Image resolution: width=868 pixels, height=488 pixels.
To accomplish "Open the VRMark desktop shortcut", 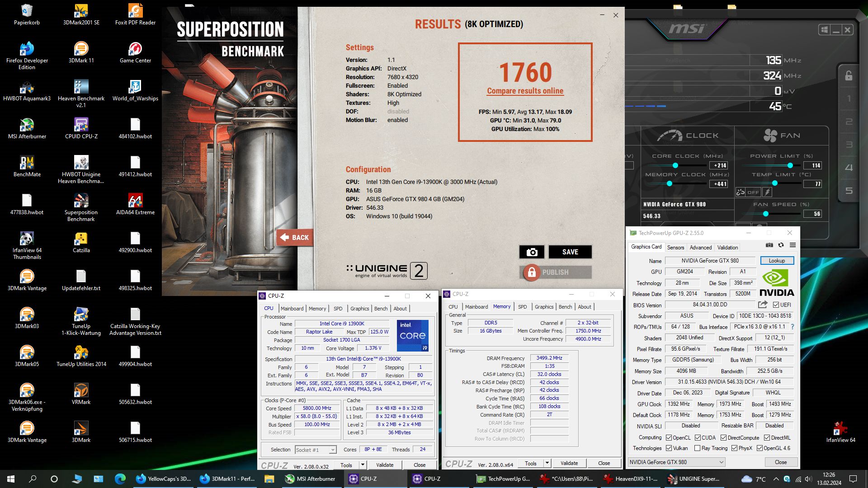I will pyautogui.click(x=81, y=394).
